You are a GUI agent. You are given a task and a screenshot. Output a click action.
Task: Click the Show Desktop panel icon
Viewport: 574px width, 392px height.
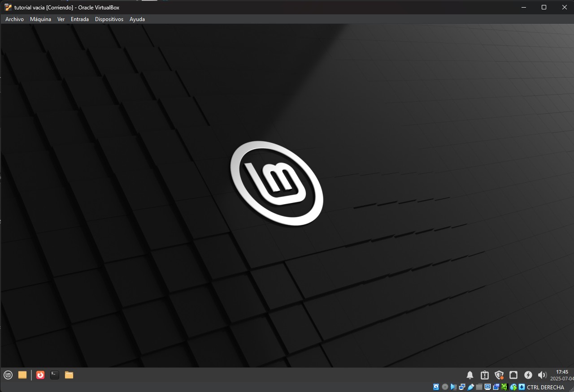[x=22, y=375]
